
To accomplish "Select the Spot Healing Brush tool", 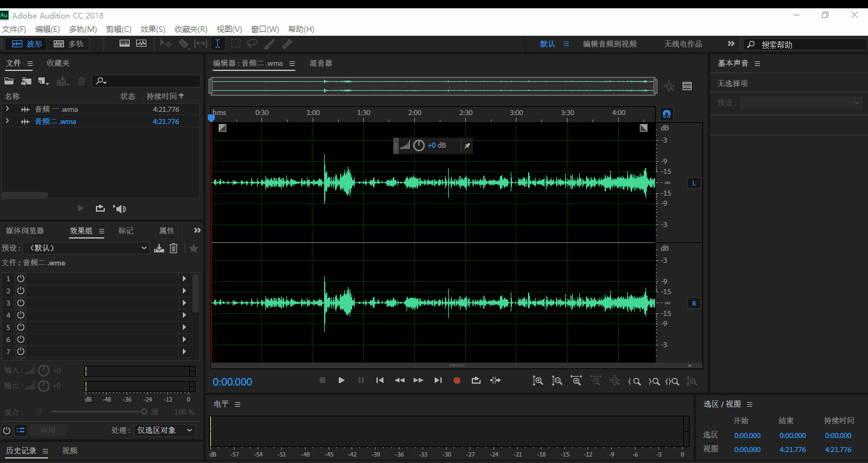I will 286,43.
